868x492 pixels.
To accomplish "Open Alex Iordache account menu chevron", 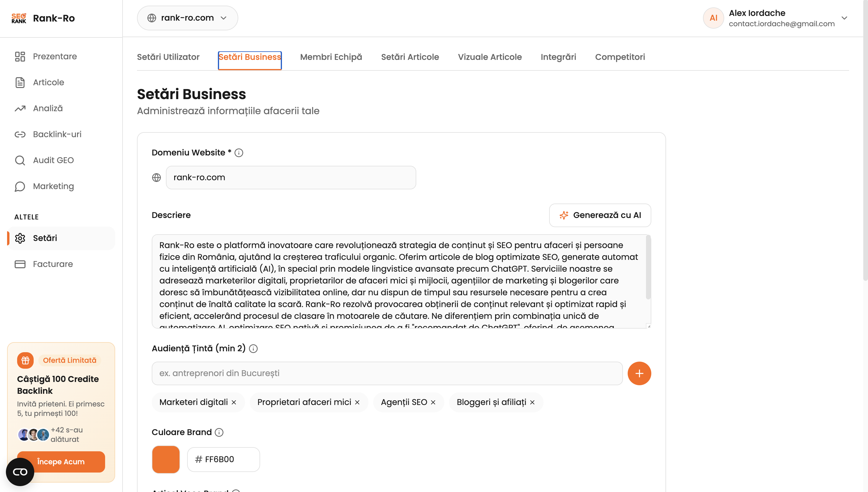I will [844, 18].
